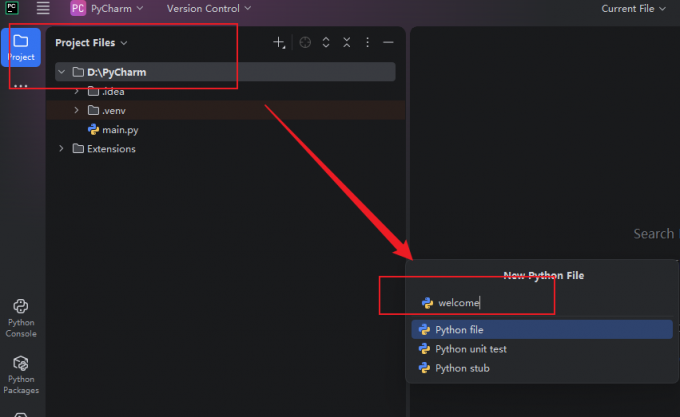Open more tool windows ellipsis
680x417 pixels.
21,86
